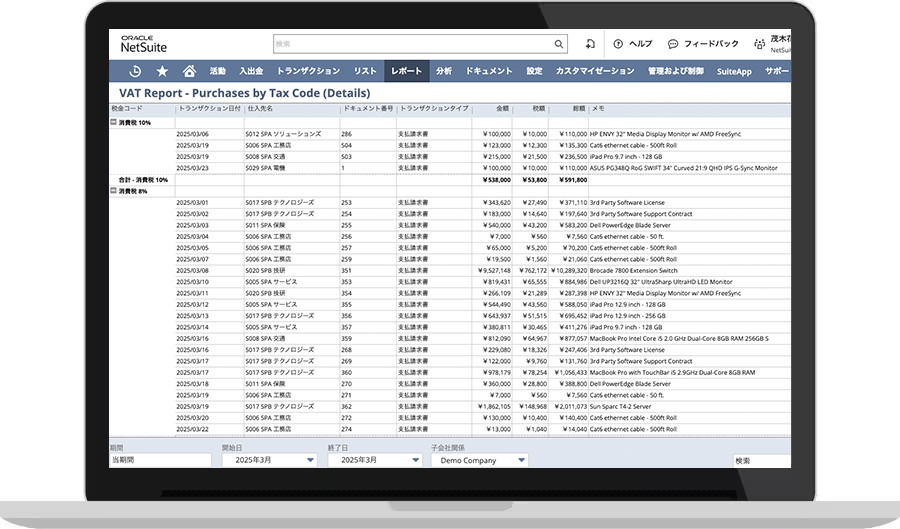The height and width of the screenshot is (529, 900).
Task: Open the レポート menu
Action: tap(406, 71)
